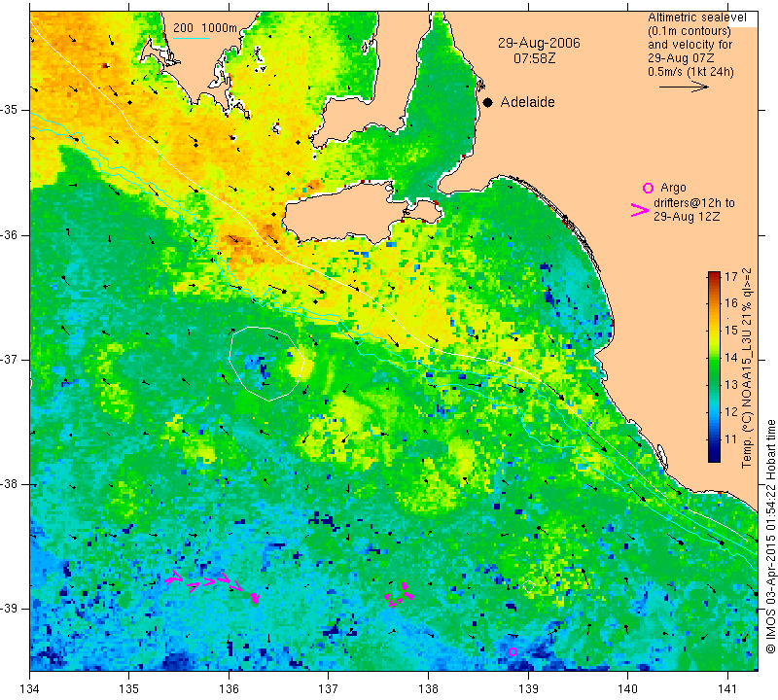778x700 pixels.
Task: Click the '11' tick on the color bar
Action: coord(731,439)
